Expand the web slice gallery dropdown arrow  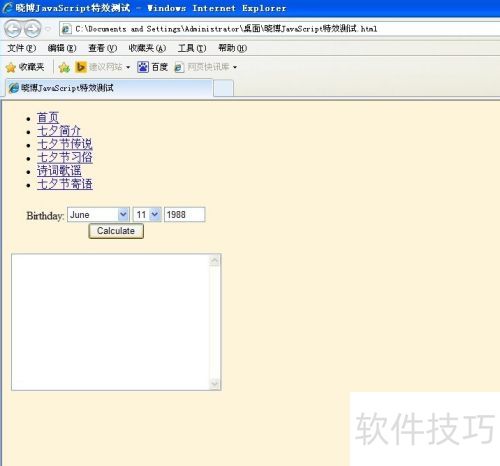point(235,67)
